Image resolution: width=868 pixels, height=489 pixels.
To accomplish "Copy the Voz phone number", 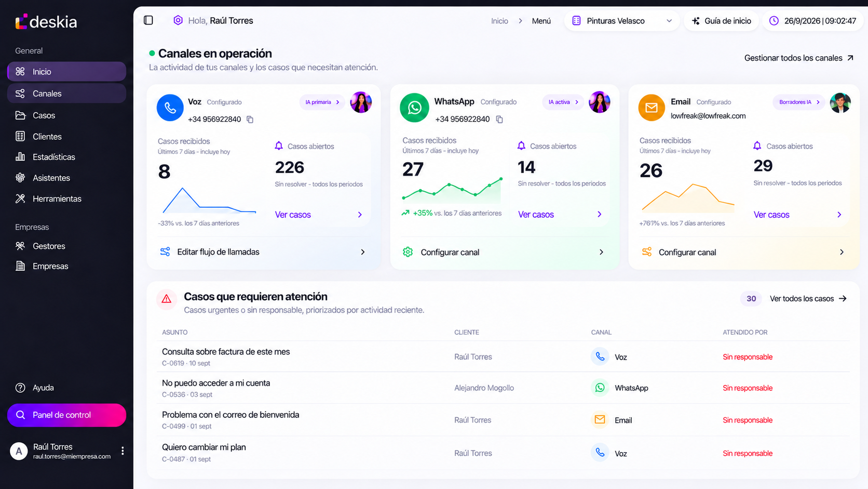I will 250,120.
